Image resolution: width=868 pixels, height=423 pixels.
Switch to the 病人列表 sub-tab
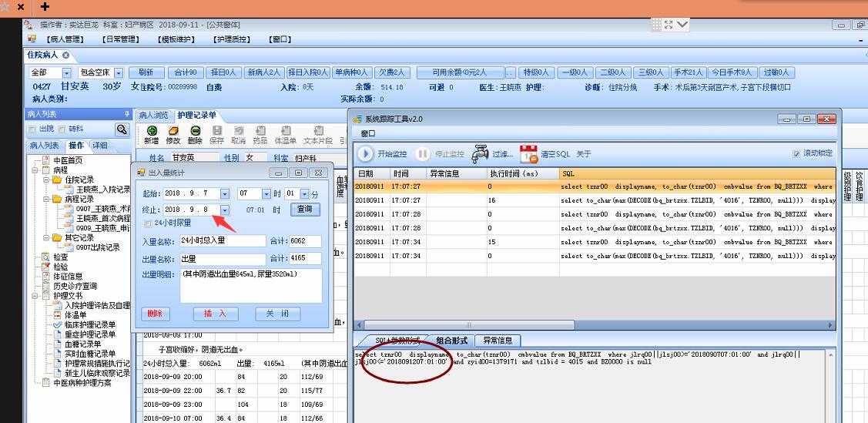tap(45, 146)
